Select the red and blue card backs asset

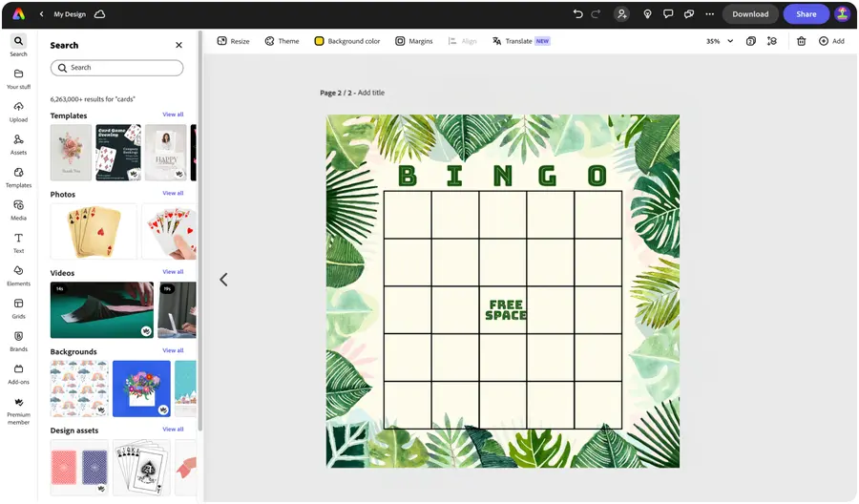(79, 468)
